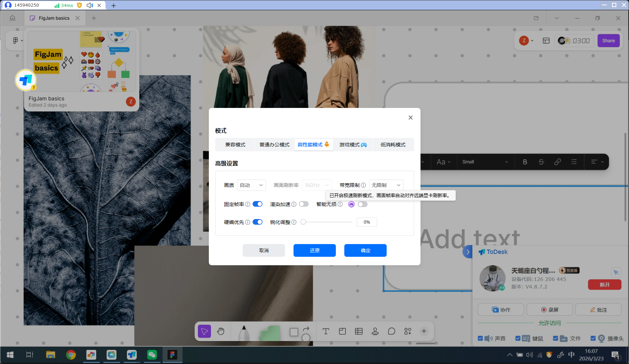Select the section tool
The width and height of the screenshot is (629, 364).
(x=342, y=331)
